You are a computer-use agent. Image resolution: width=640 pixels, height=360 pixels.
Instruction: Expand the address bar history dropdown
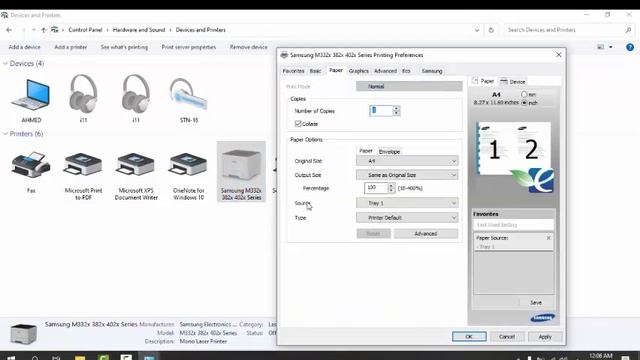click(477, 30)
